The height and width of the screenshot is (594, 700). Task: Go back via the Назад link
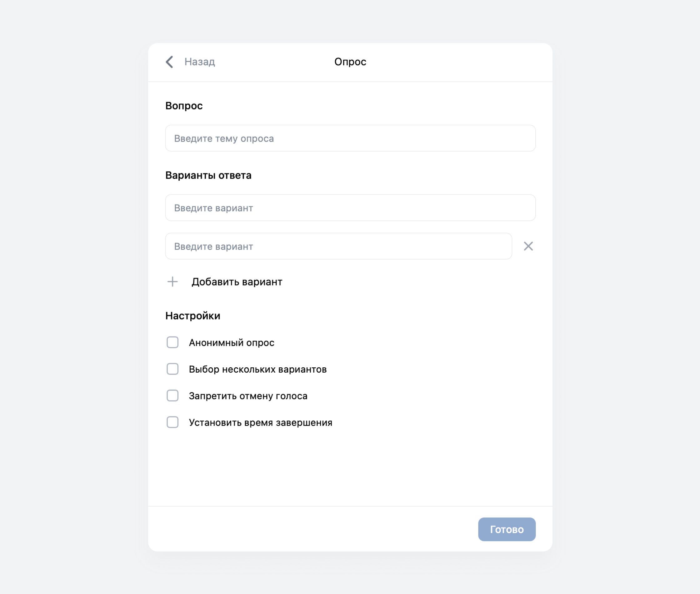(200, 62)
